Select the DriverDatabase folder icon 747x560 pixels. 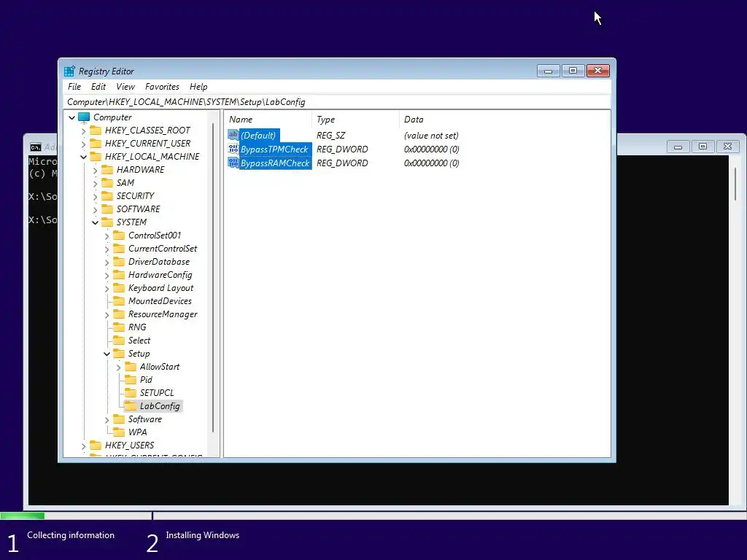pos(119,262)
